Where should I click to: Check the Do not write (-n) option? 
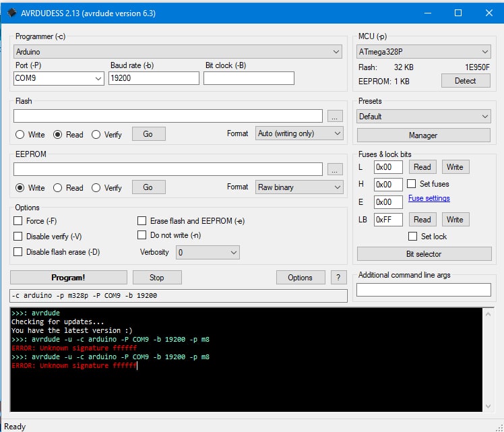(x=141, y=235)
